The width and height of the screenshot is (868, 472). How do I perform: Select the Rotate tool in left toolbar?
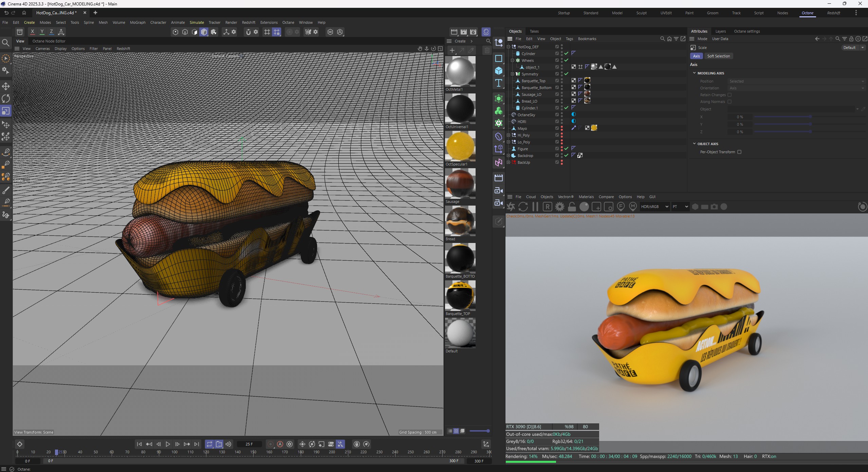[x=6, y=99]
